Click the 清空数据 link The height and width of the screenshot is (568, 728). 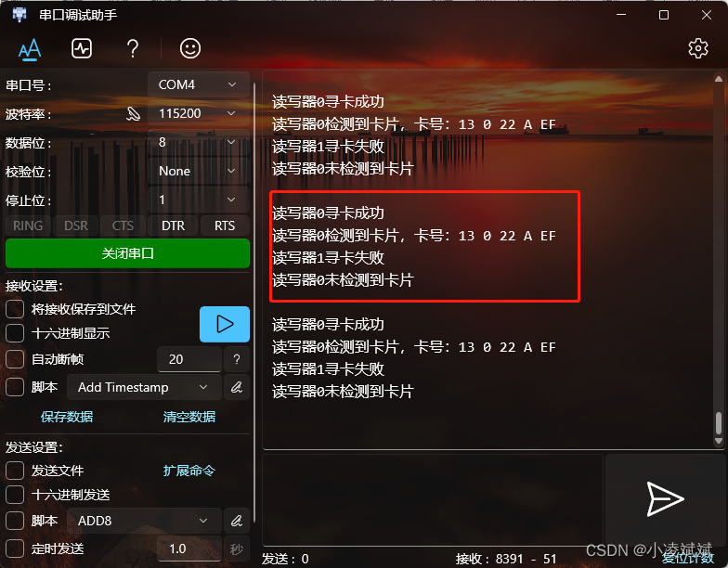(x=189, y=416)
